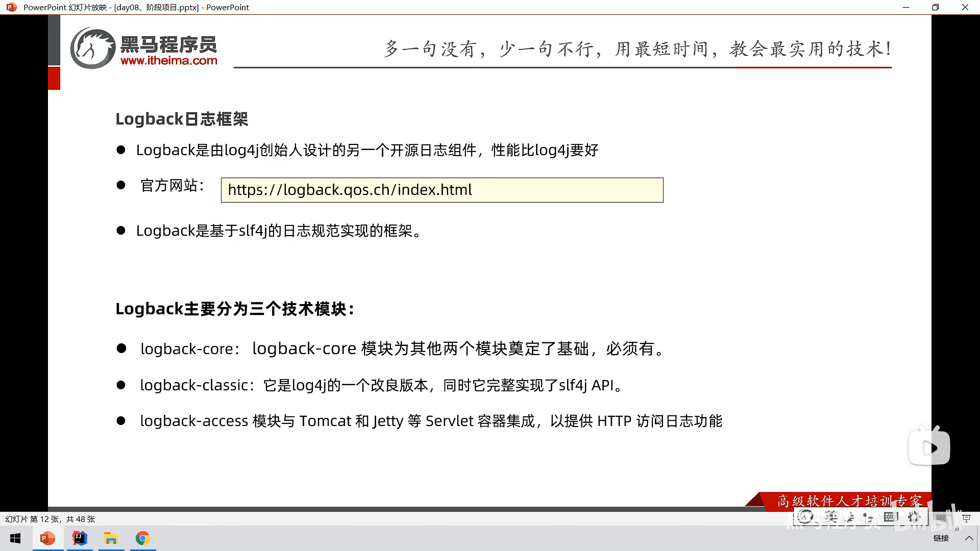
Task: Click the PowerPoint taskbar icon
Action: (47, 538)
